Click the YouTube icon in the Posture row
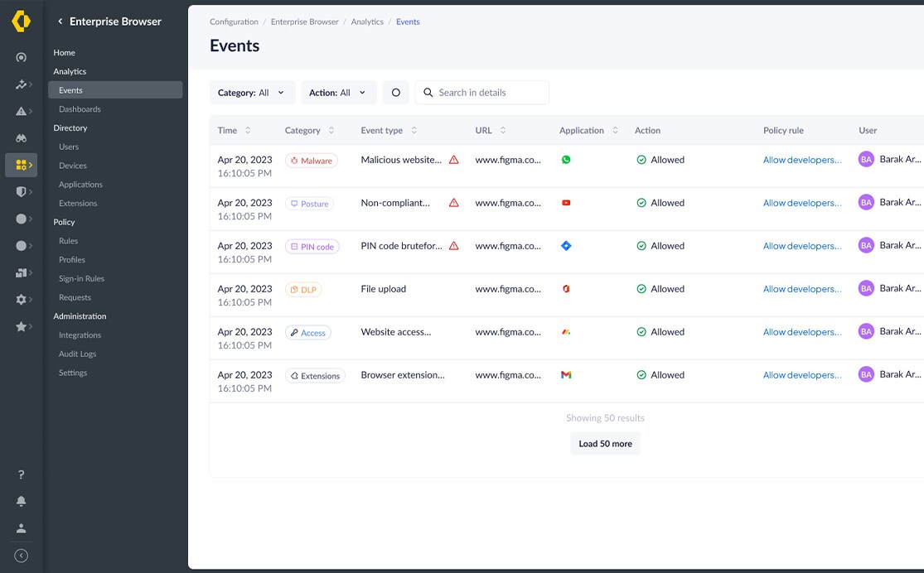Viewport: 924px width, 573px height. [567, 202]
